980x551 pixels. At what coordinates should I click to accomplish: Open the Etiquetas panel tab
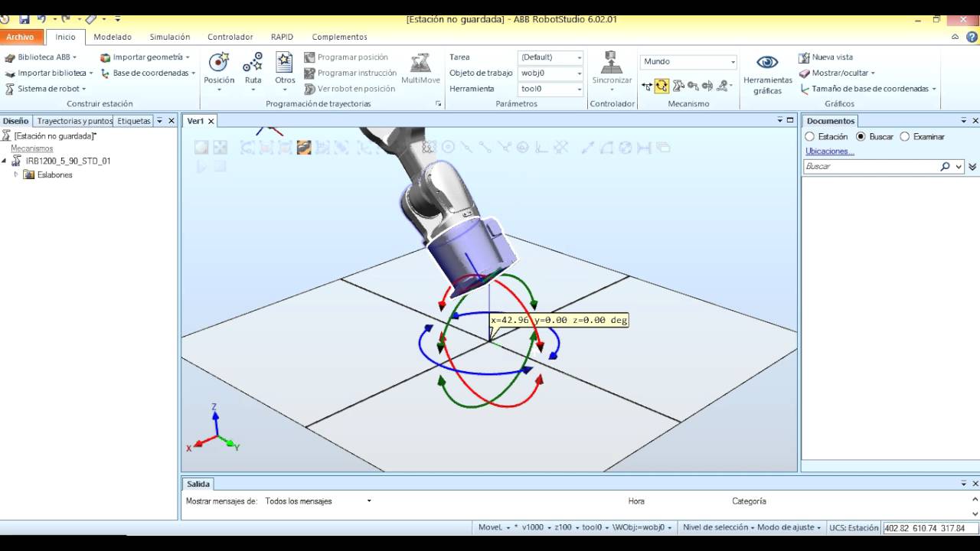coord(134,121)
